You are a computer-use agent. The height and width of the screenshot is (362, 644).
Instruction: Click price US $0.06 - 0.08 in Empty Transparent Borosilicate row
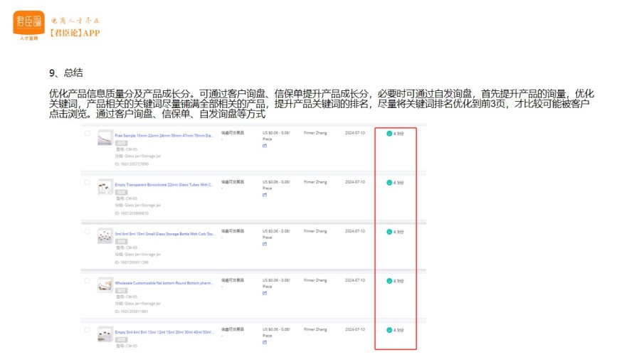[x=276, y=182]
